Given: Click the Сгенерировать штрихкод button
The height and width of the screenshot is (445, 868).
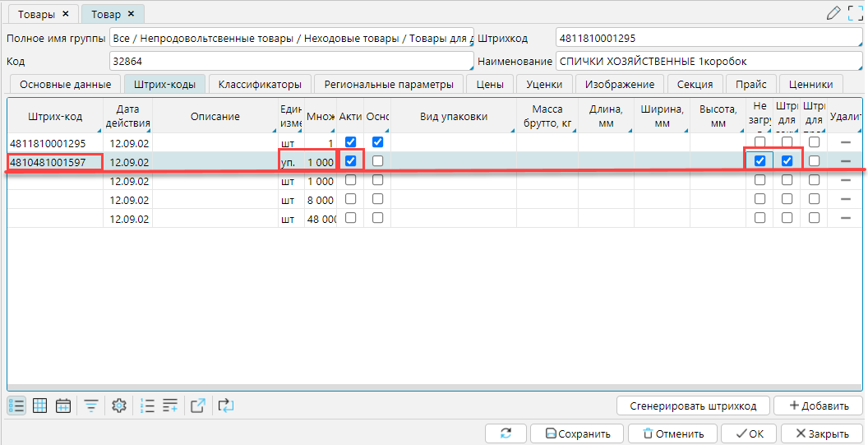Looking at the screenshot, I should coord(693,406).
